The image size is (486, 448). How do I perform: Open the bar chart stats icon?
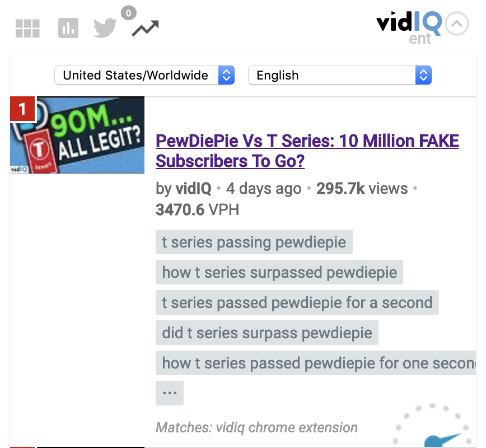[68, 28]
